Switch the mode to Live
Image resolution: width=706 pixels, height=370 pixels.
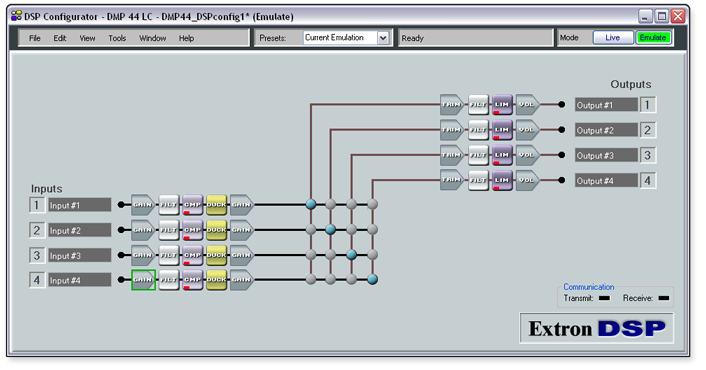coord(612,38)
